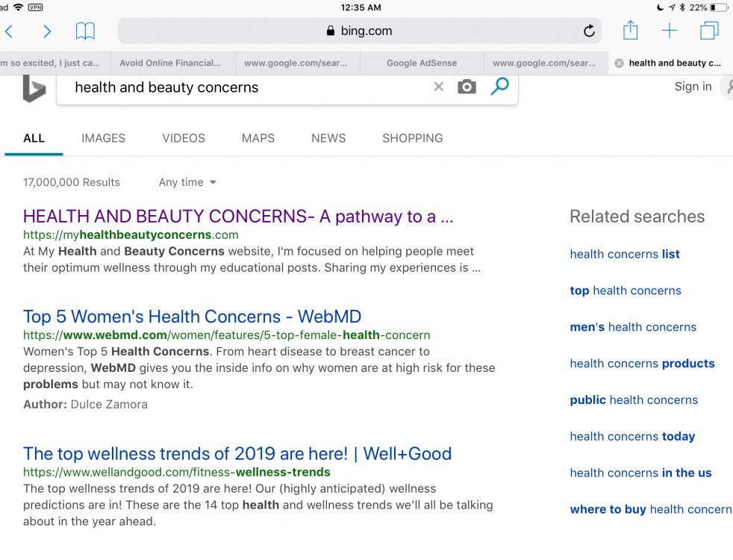Screen dimensions: 733x560
Task: Tap the Safari forward arrow
Action: click(x=47, y=31)
